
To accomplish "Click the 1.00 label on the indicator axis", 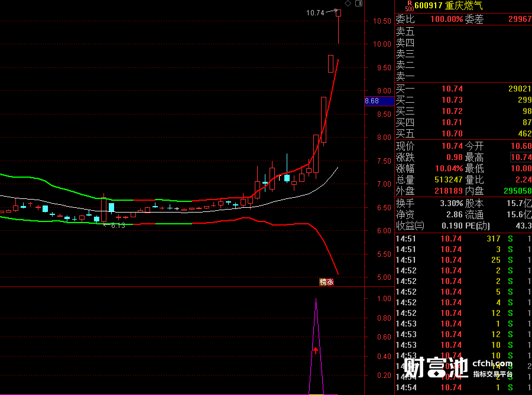I will coord(384,298).
